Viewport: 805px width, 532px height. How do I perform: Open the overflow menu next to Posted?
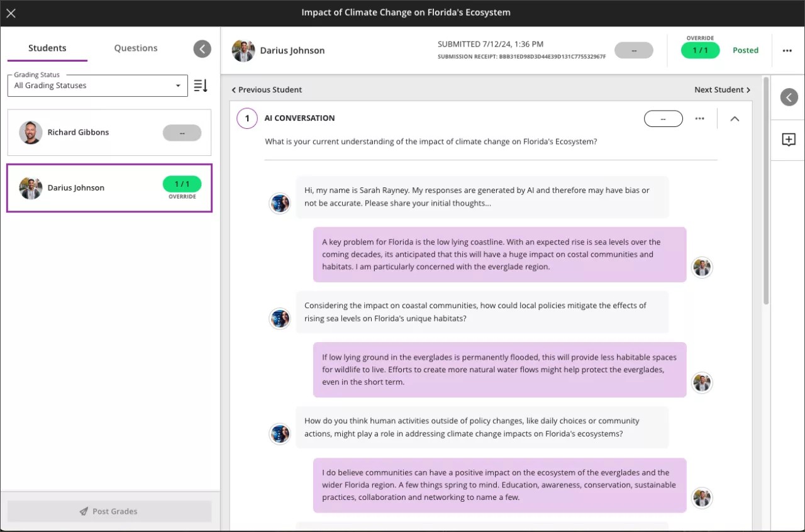[x=787, y=50]
